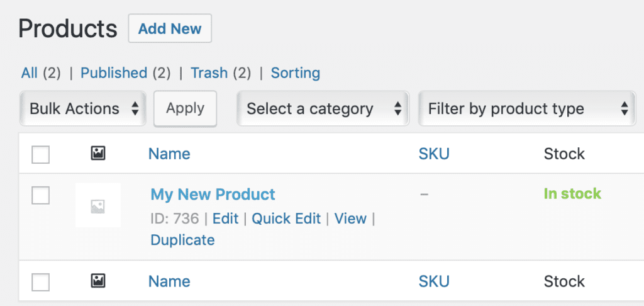Image resolution: width=644 pixels, height=306 pixels.
Task: Click Quick Edit under My New Product
Action: pyautogui.click(x=286, y=218)
